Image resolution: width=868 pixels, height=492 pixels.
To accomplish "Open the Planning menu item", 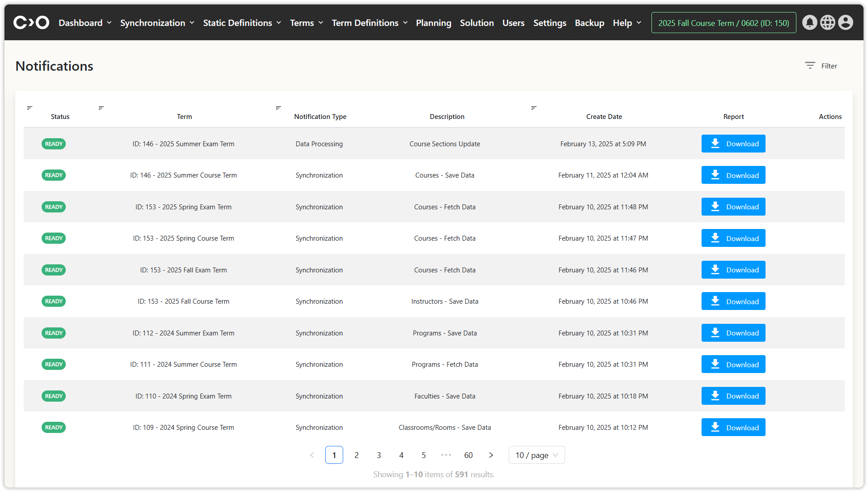I will [x=433, y=23].
